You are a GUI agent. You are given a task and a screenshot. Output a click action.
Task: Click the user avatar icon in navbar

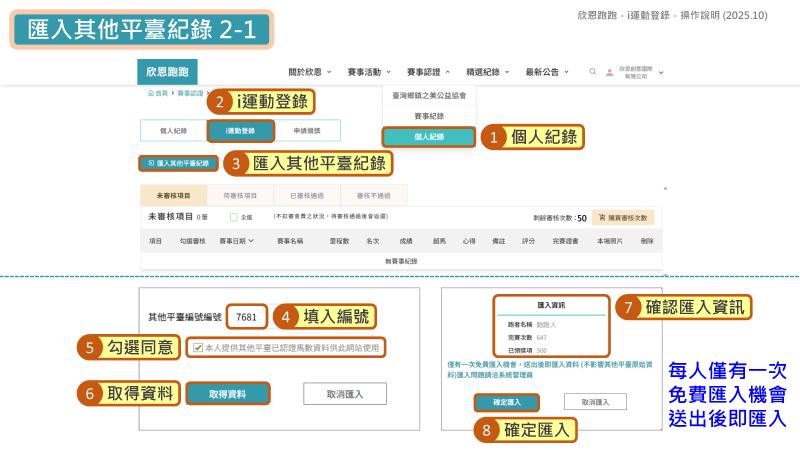[x=609, y=72]
